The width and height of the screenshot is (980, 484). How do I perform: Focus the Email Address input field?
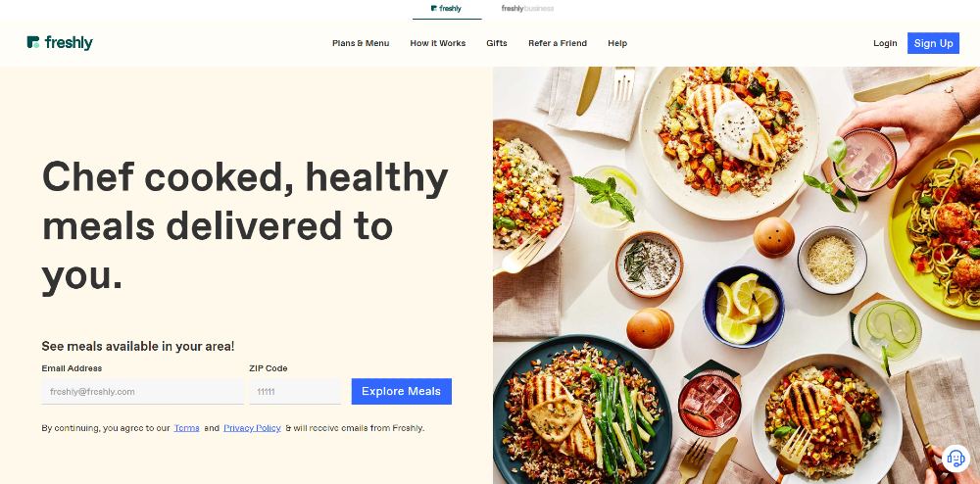coord(142,392)
